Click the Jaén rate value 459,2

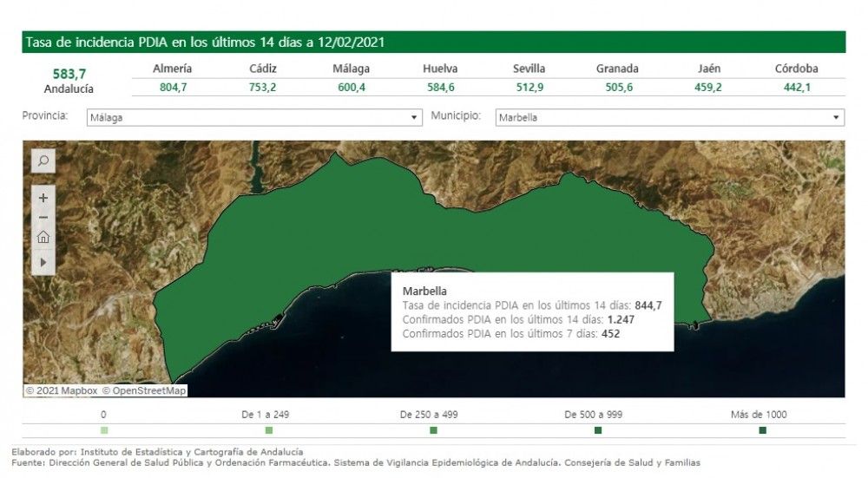coord(708,88)
